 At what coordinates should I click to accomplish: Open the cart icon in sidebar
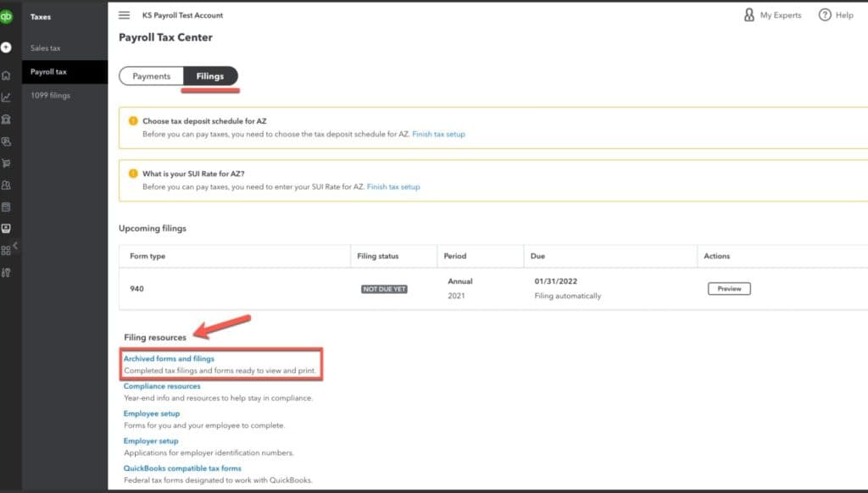click(x=6, y=163)
